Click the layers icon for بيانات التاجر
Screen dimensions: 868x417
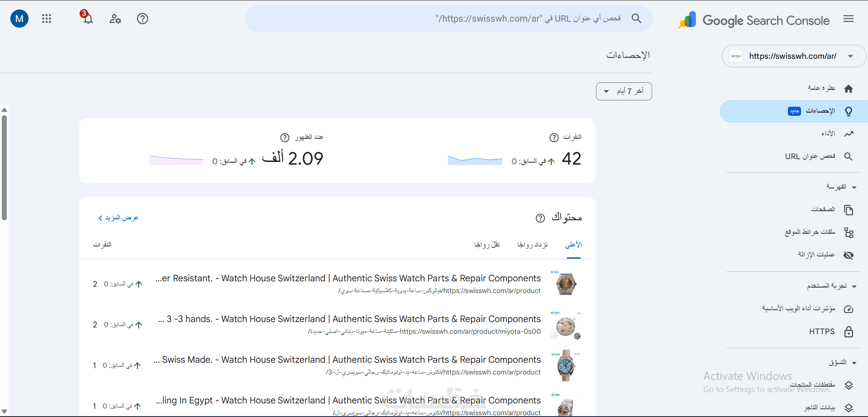pyautogui.click(x=849, y=408)
